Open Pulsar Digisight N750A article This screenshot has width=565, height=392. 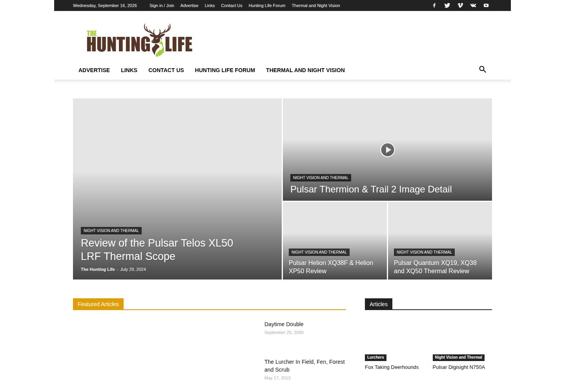[x=459, y=367]
